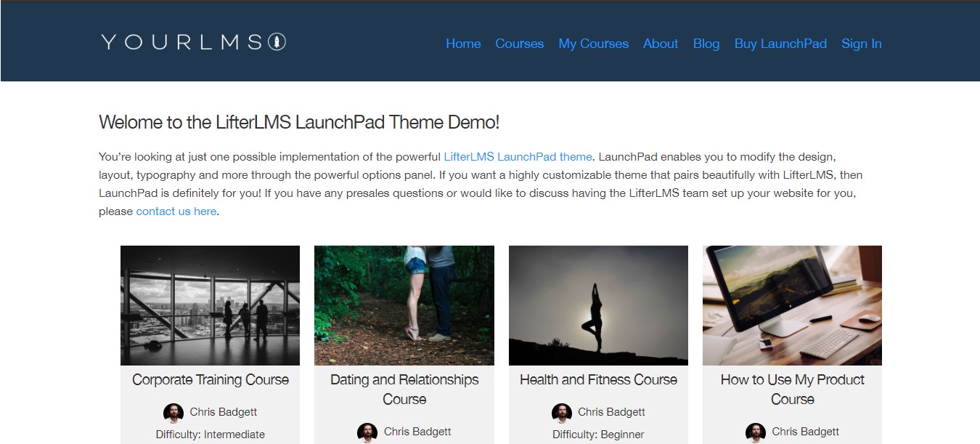Click Chris Badgett avatar under Dating and Relationships

pyautogui.click(x=367, y=432)
